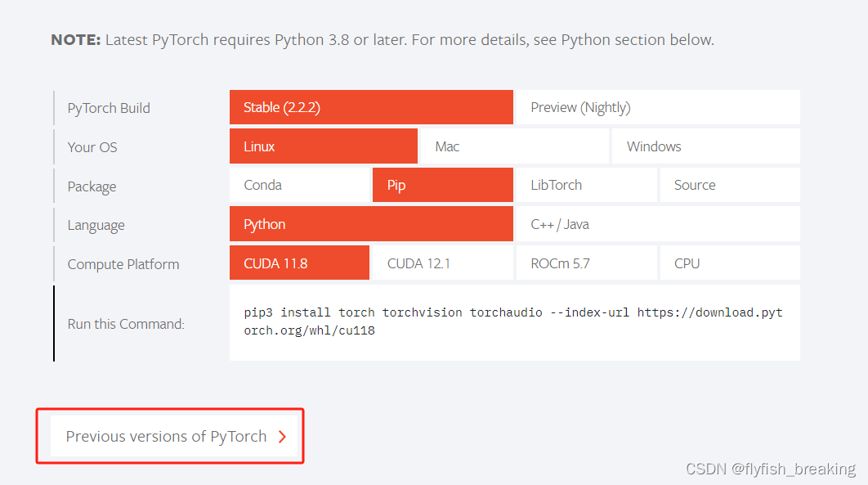Choose the LibTorch package

586,185
